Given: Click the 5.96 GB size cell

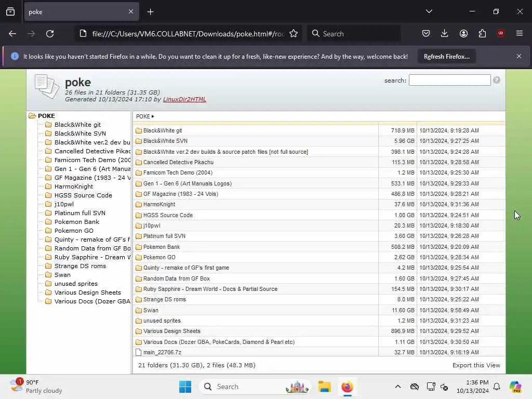Looking at the screenshot, I should coord(397,141).
